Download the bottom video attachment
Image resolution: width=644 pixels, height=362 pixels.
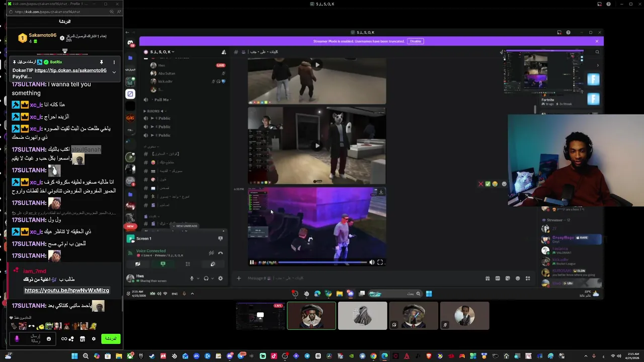coord(381,192)
